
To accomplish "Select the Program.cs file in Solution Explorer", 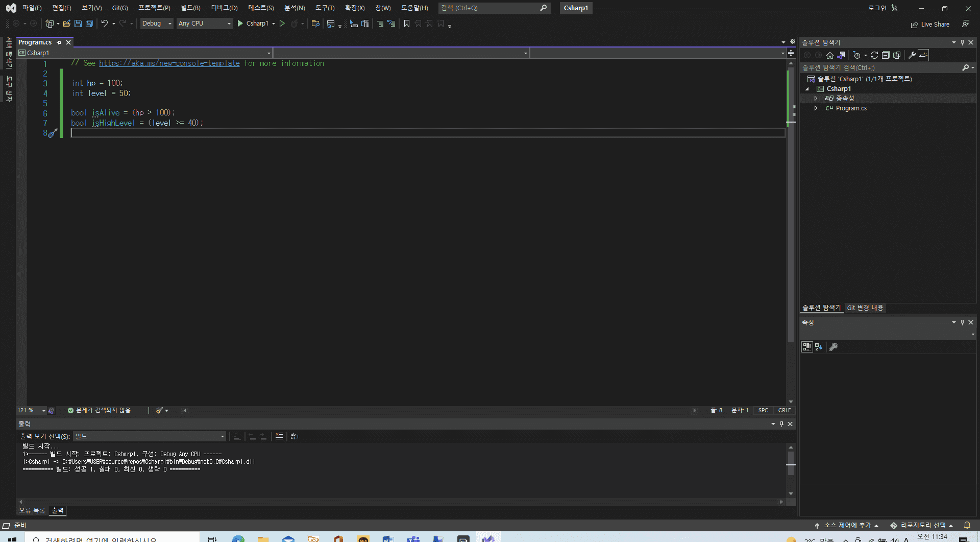I will (x=851, y=108).
